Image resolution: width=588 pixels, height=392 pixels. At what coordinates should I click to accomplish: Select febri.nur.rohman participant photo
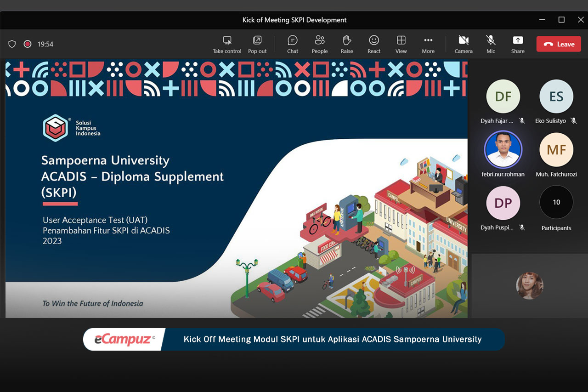click(x=503, y=149)
